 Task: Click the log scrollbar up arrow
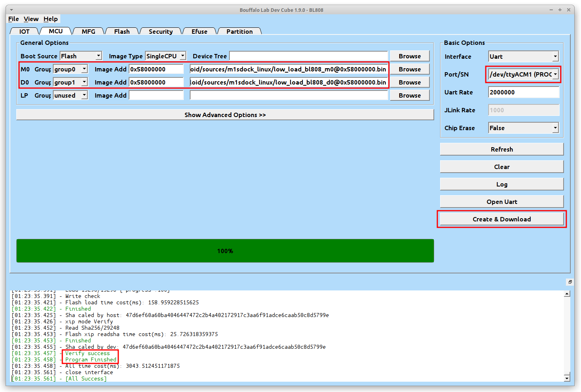coord(567,294)
